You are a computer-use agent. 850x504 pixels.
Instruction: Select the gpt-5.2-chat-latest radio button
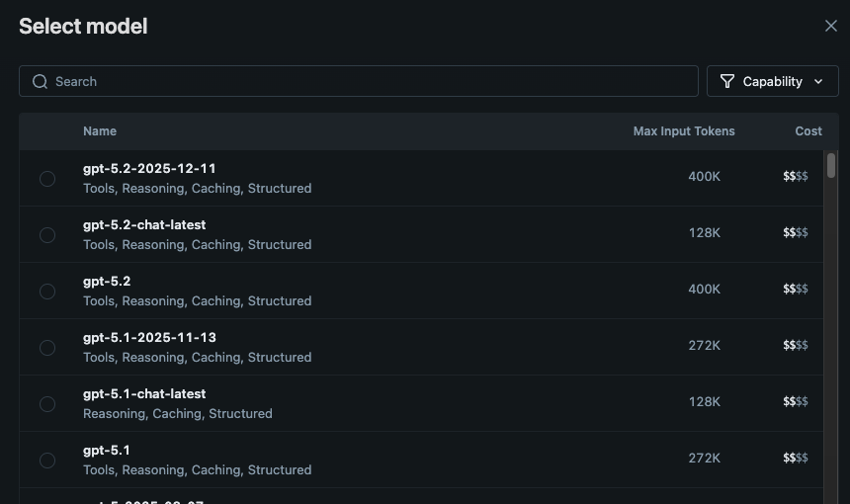point(47,235)
